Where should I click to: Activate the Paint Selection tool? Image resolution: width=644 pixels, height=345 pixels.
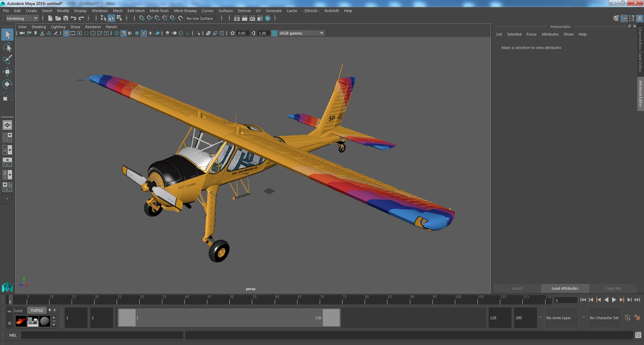[x=7, y=59]
